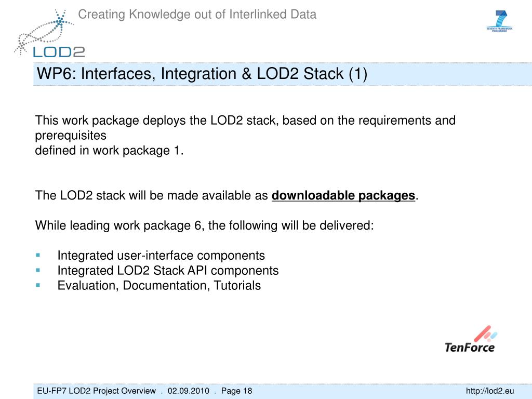This screenshot has height=399, width=532.
Task: Click the bullet before Integrated LOD2 Stack API
Action: pos(38,271)
